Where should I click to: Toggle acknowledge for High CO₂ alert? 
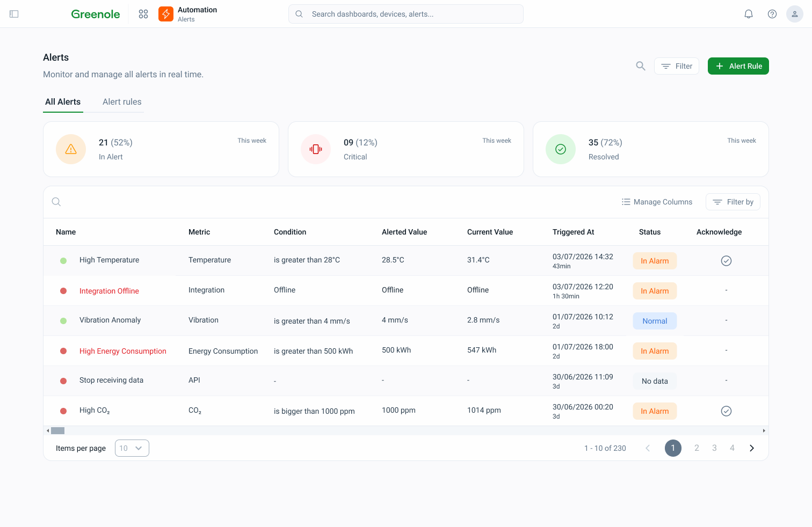[x=726, y=411]
